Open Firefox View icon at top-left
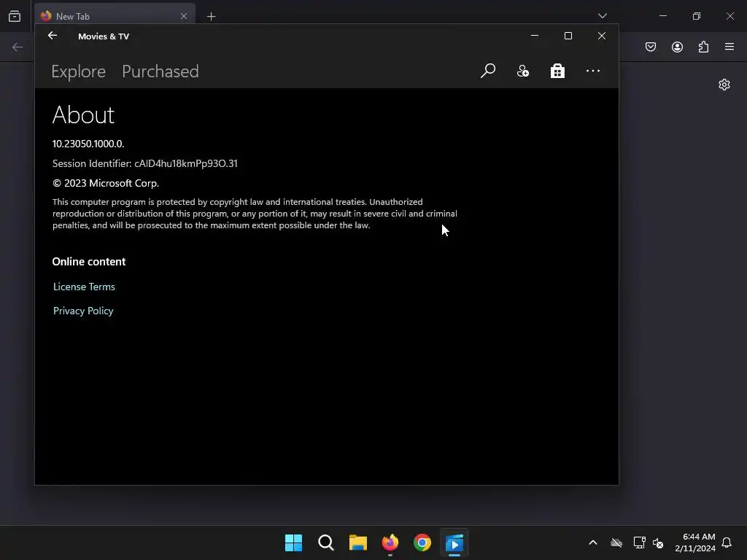This screenshot has height=560, width=747. [x=15, y=17]
